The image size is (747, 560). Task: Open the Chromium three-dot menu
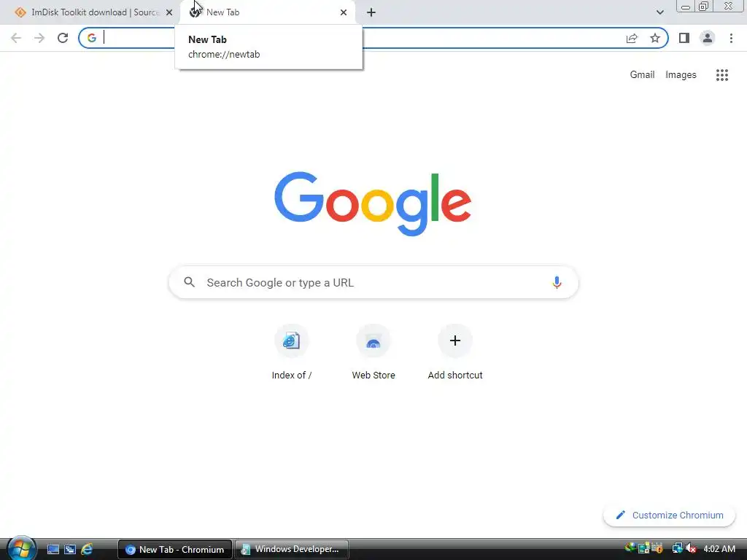coord(731,38)
